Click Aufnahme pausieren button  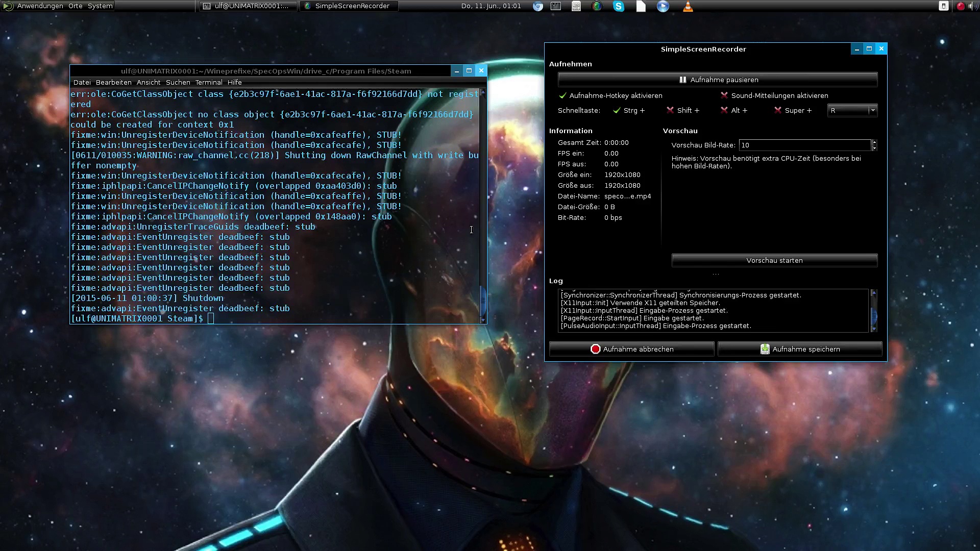(x=718, y=80)
